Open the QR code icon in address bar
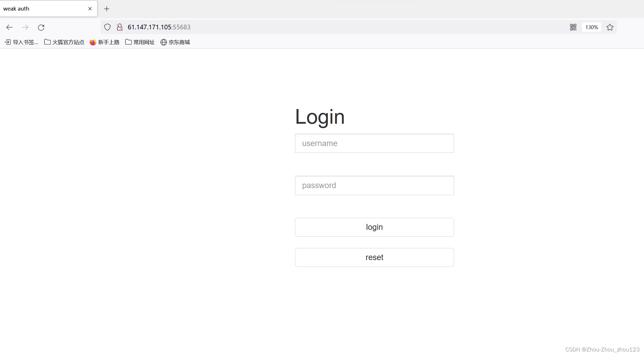 (x=573, y=27)
